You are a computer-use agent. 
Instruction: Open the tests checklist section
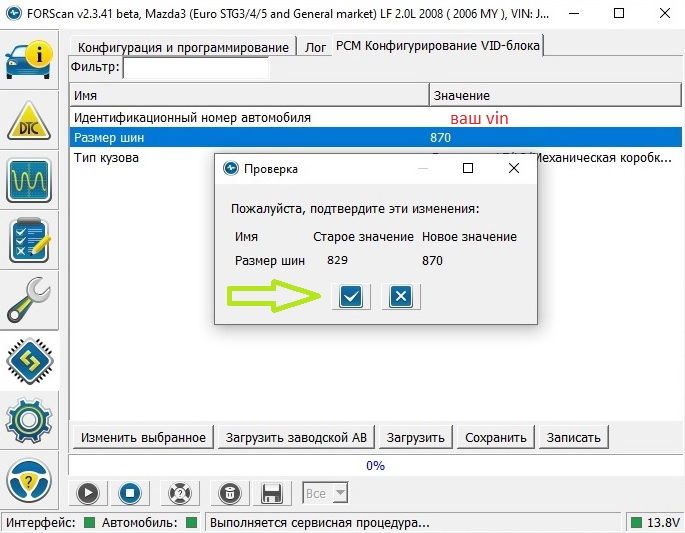tap(29, 240)
